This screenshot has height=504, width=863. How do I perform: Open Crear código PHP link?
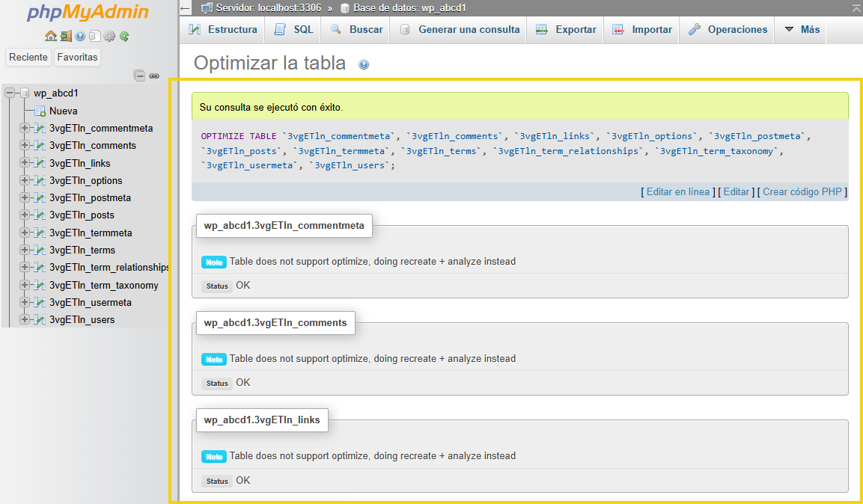click(802, 191)
